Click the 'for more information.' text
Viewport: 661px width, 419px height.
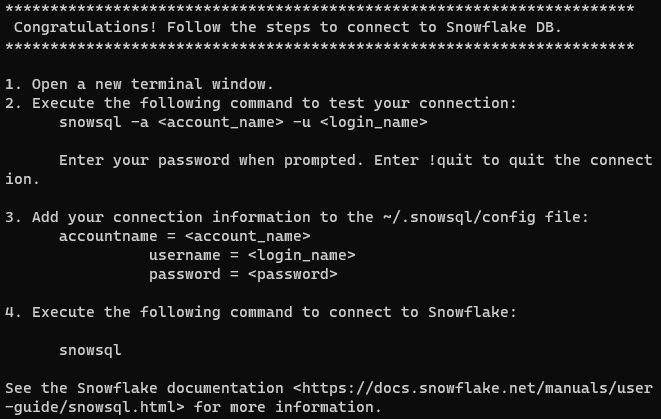[x=288, y=407]
